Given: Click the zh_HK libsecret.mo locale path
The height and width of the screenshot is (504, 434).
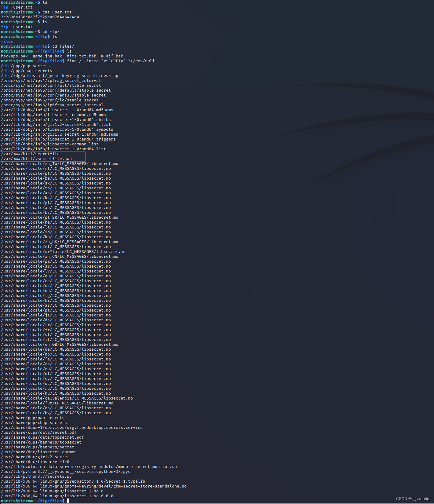Looking at the screenshot, I should pyautogui.click(x=60, y=242).
